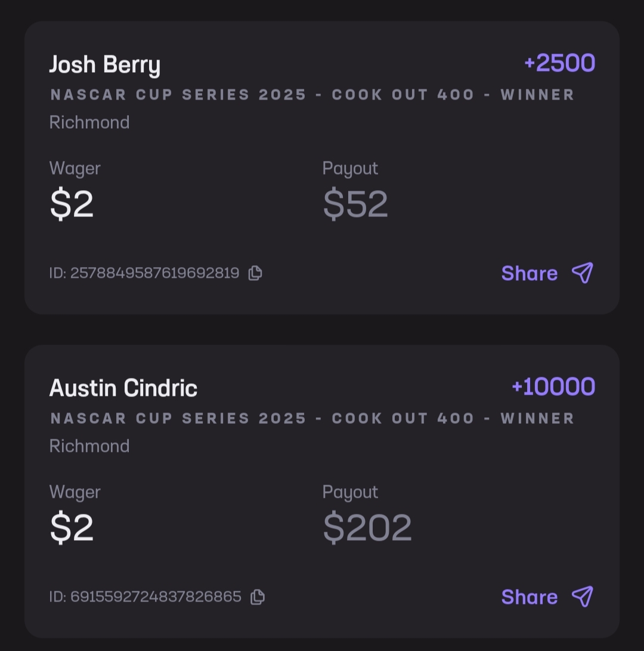Tap the $2 wager on Josh Berry bet

(72, 204)
